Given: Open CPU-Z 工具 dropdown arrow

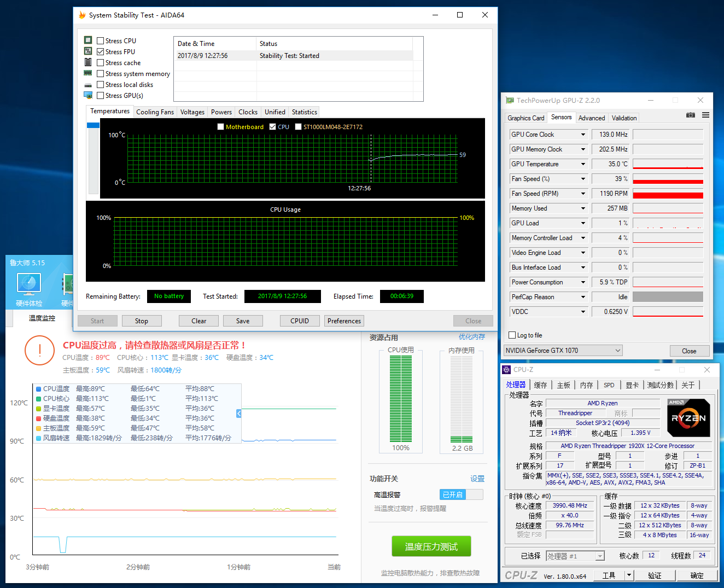Looking at the screenshot, I should 629,575.
